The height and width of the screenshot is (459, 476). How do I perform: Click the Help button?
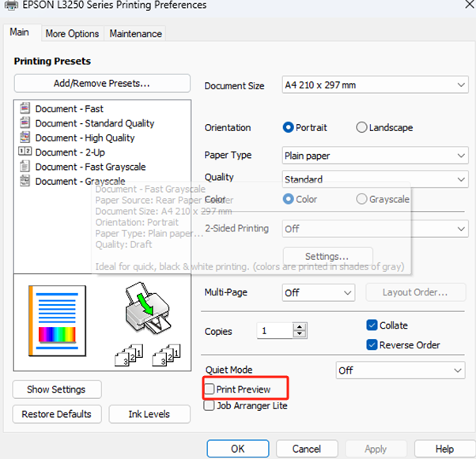pyautogui.click(x=444, y=449)
